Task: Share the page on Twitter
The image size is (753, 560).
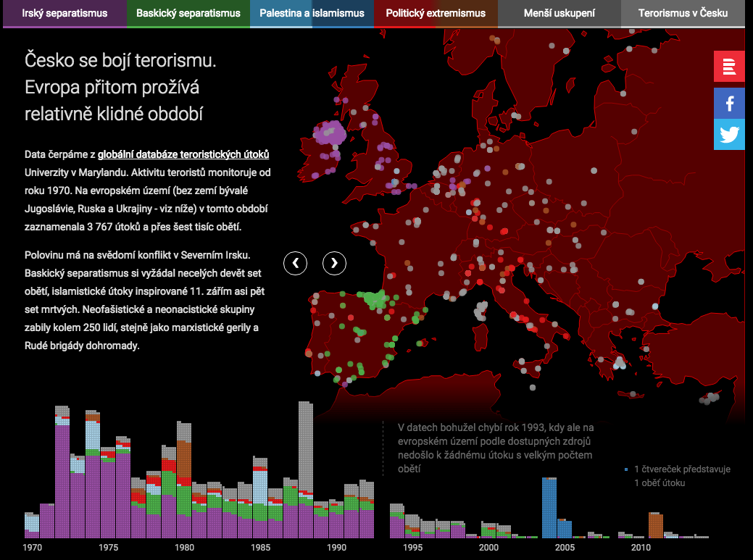Action: (x=729, y=134)
